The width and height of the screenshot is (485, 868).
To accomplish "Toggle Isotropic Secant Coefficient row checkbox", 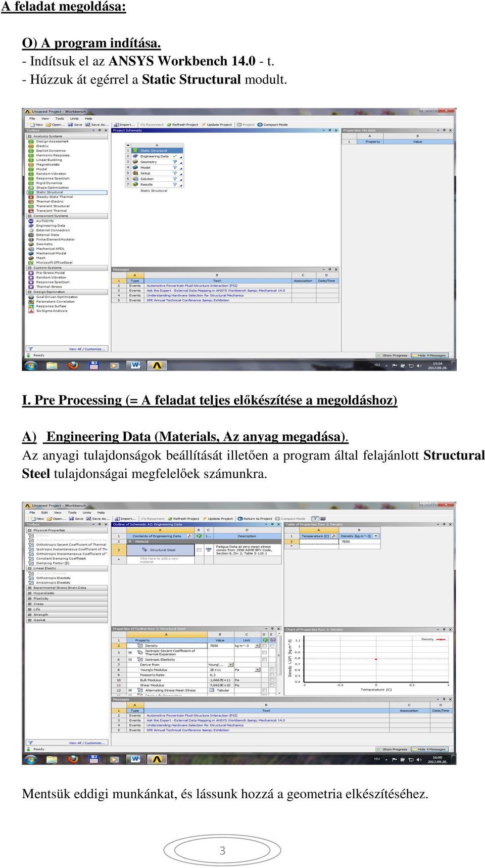I will pos(264,653).
